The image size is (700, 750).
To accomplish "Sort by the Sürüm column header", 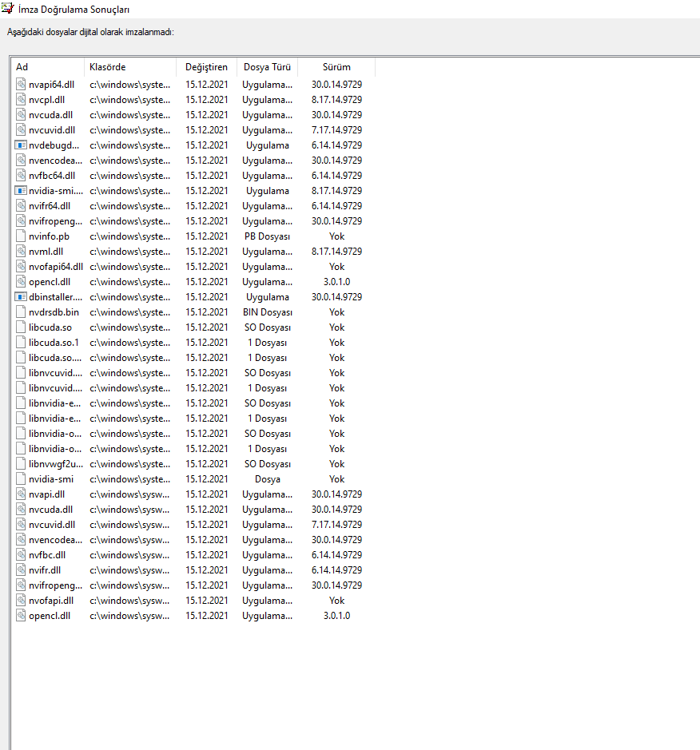I will point(336,67).
